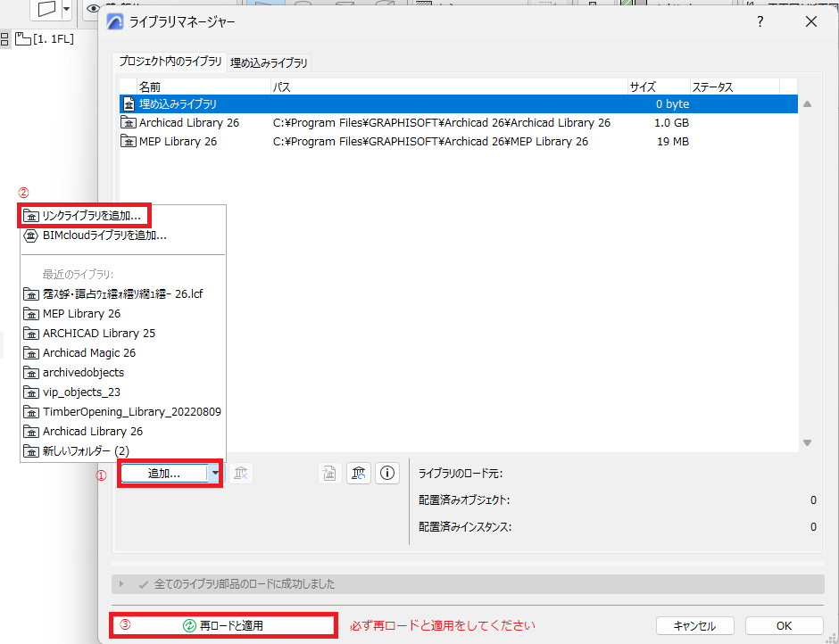
Task: Sort by the サイズ column header
Action: [x=659, y=87]
